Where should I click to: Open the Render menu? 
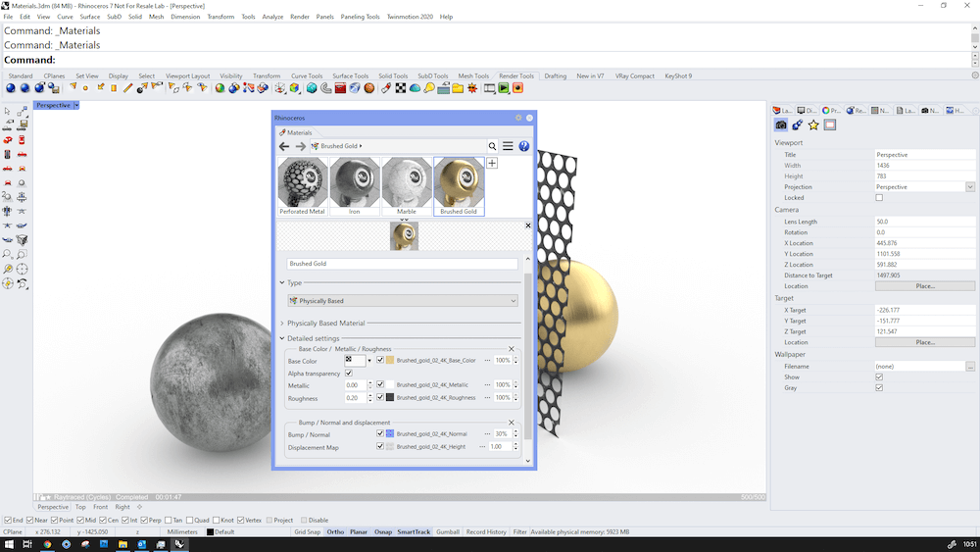[300, 17]
